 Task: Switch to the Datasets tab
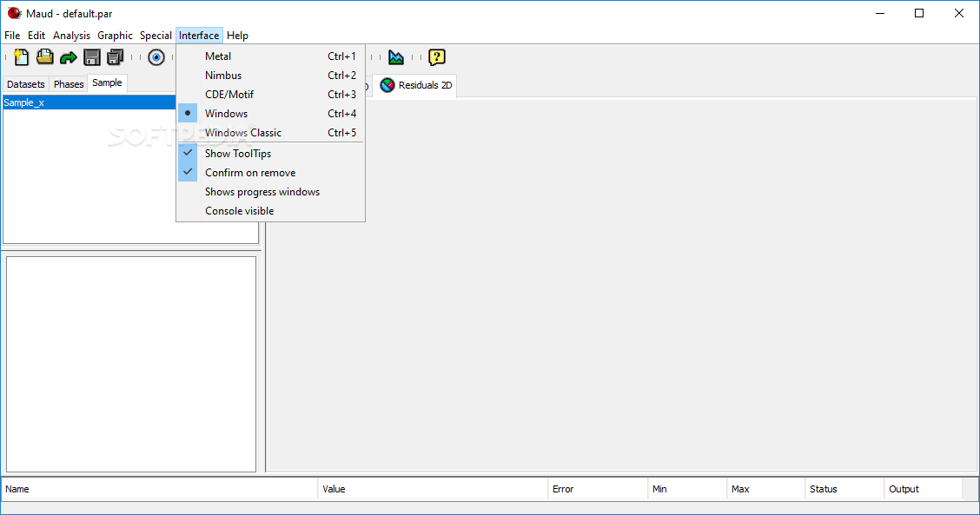[25, 84]
